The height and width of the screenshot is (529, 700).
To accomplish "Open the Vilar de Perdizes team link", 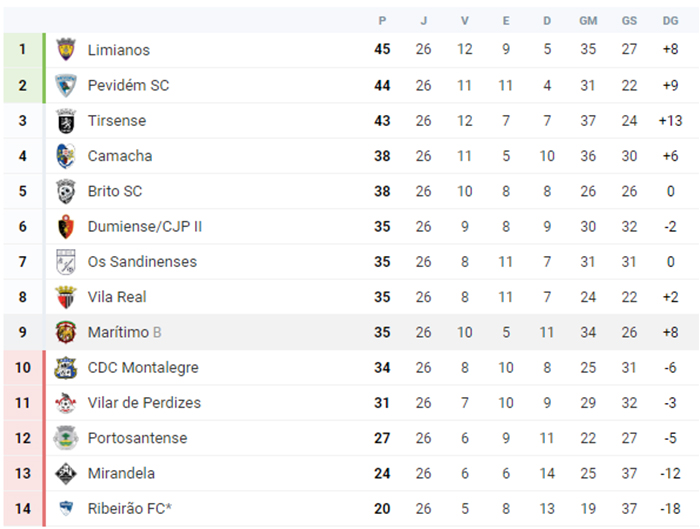I will point(144,403).
